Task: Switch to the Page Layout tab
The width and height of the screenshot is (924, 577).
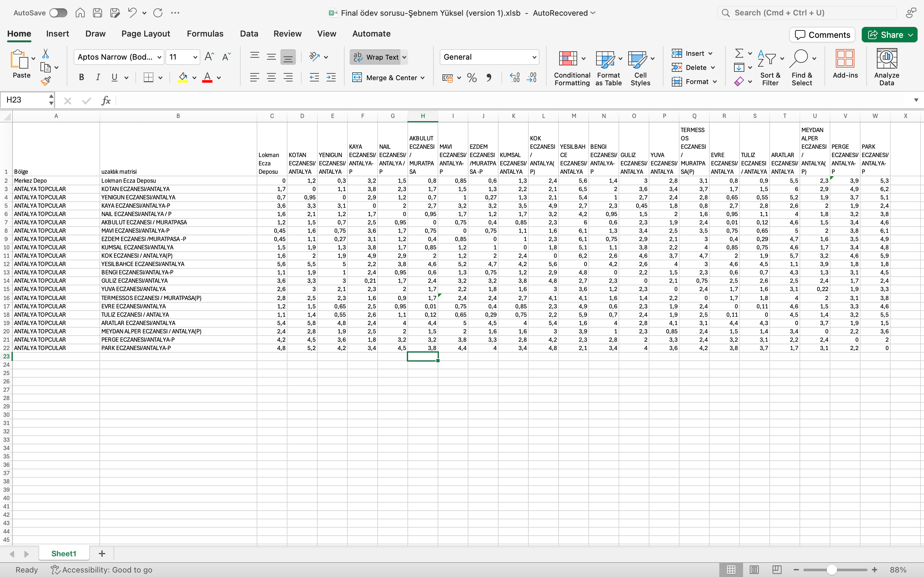Action: 145,34
